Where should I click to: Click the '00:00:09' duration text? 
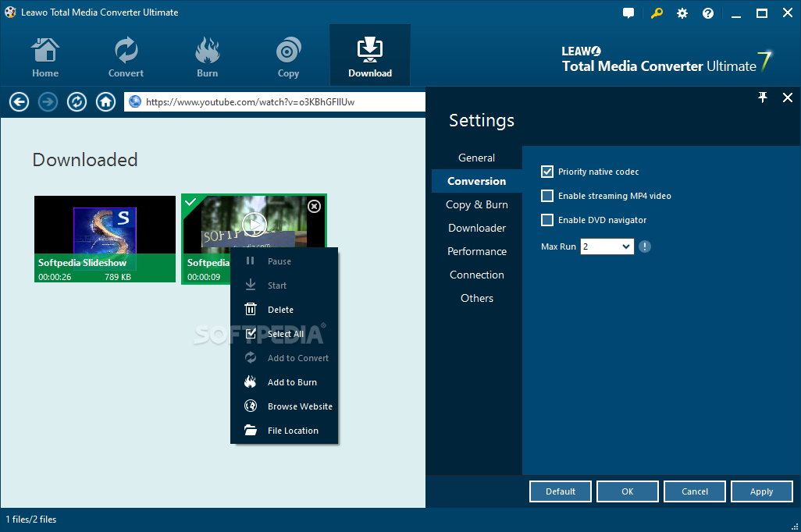point(204,277)
